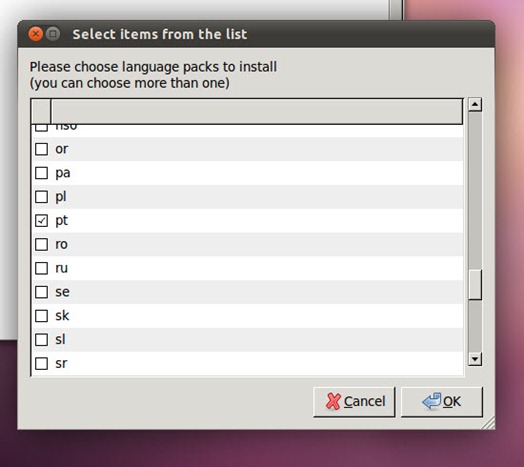Select the 'ro' row label text
This screenshot has width=524, height=467.
[x=61, y=244]
